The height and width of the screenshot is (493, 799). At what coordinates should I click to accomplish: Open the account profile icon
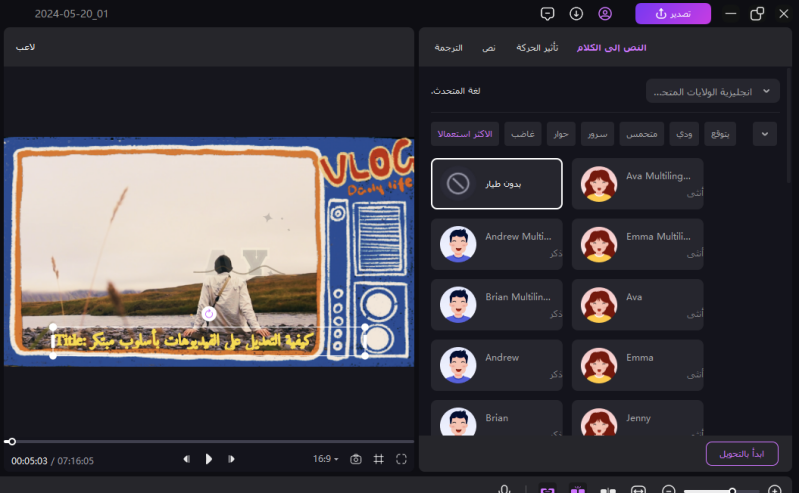[605, 14]
